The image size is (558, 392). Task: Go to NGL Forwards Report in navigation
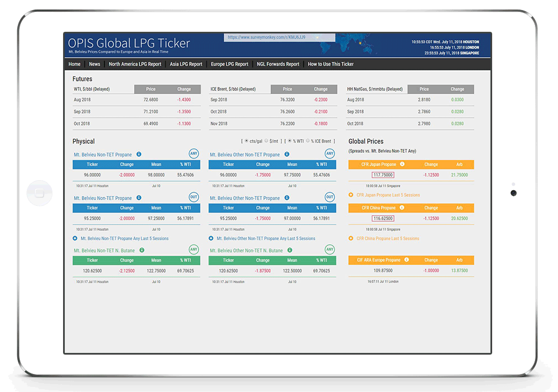[x=278, y=64]
